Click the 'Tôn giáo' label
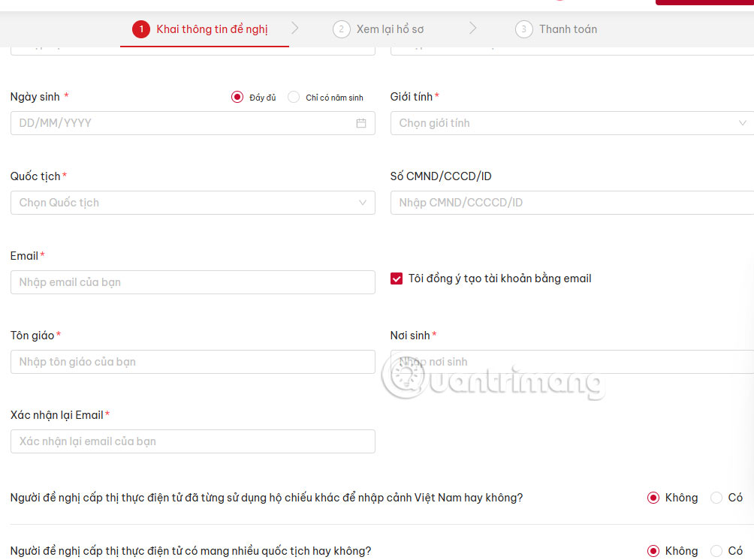754x560 pixels. (x=32, y=336)
